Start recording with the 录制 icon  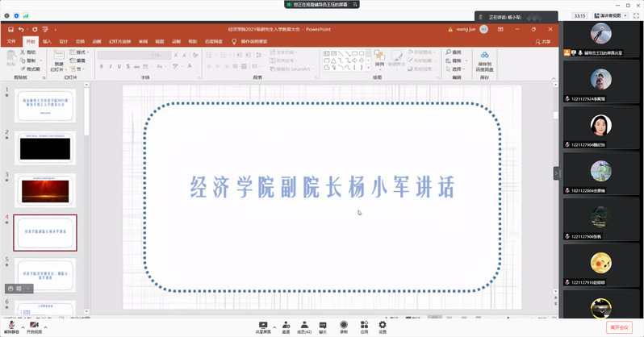(x=344, y=327)
